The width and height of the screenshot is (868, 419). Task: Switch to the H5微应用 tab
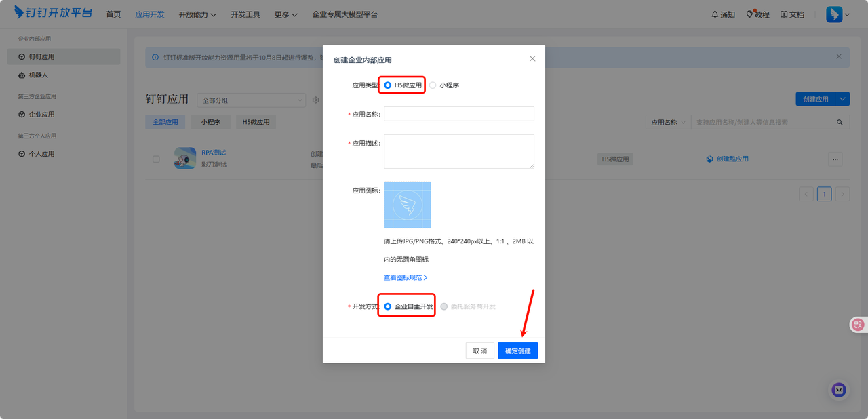point(256,121)
